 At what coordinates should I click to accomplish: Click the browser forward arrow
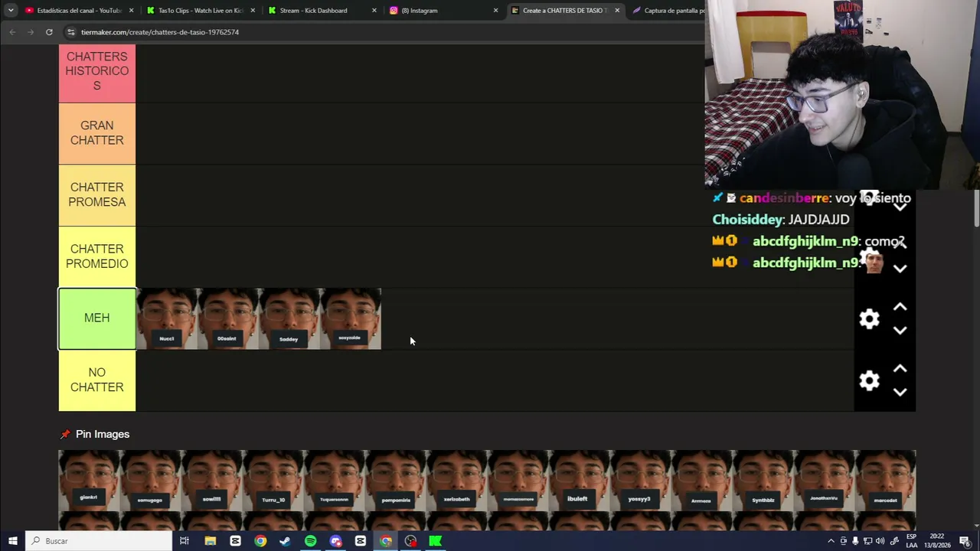(x=31, y=32)
